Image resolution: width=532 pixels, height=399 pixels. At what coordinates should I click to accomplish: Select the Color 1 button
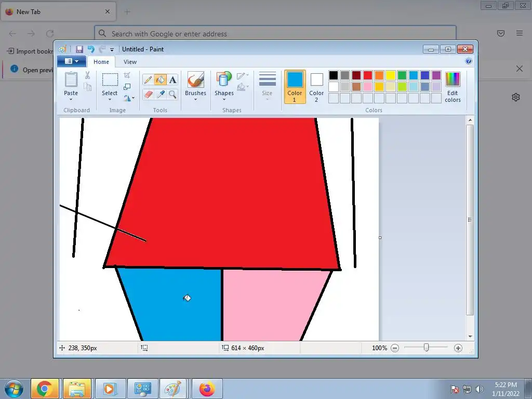tap(295, 87)
